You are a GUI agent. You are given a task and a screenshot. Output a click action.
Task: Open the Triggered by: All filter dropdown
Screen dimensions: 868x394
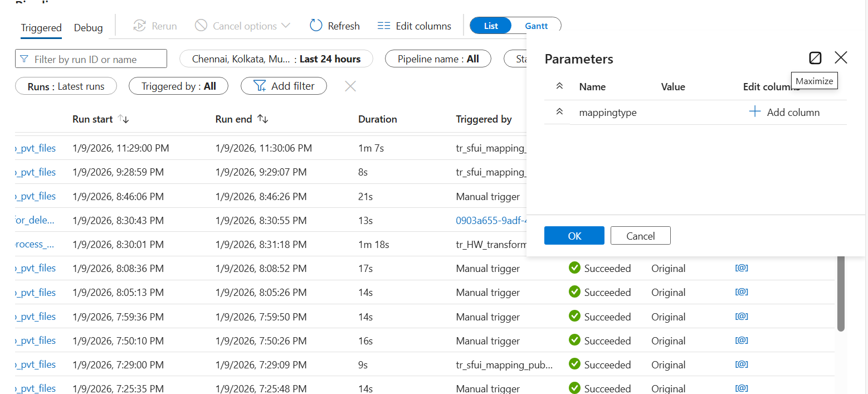pos(178,86)
